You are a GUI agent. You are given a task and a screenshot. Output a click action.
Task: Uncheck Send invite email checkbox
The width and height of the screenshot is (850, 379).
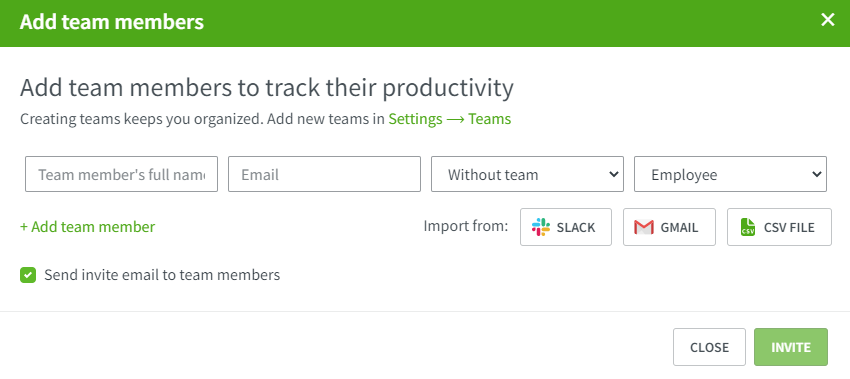(28, 275)
